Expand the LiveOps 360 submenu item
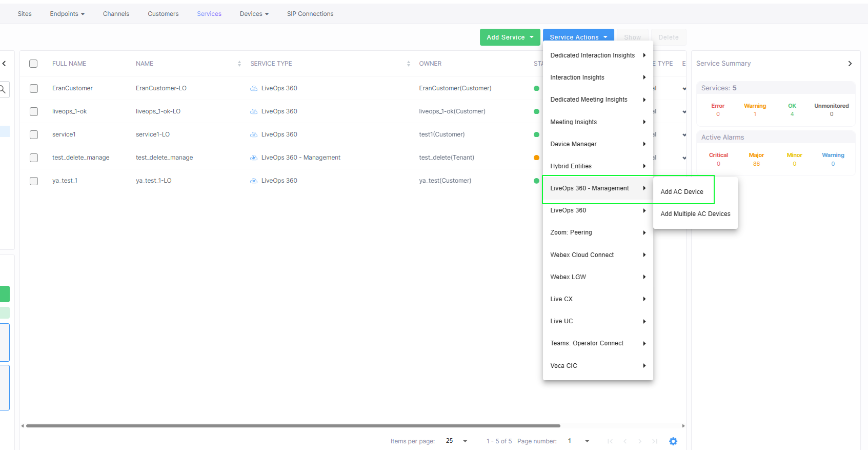Image resolution: width=868 pixels, height=450 pixels. 598,210
